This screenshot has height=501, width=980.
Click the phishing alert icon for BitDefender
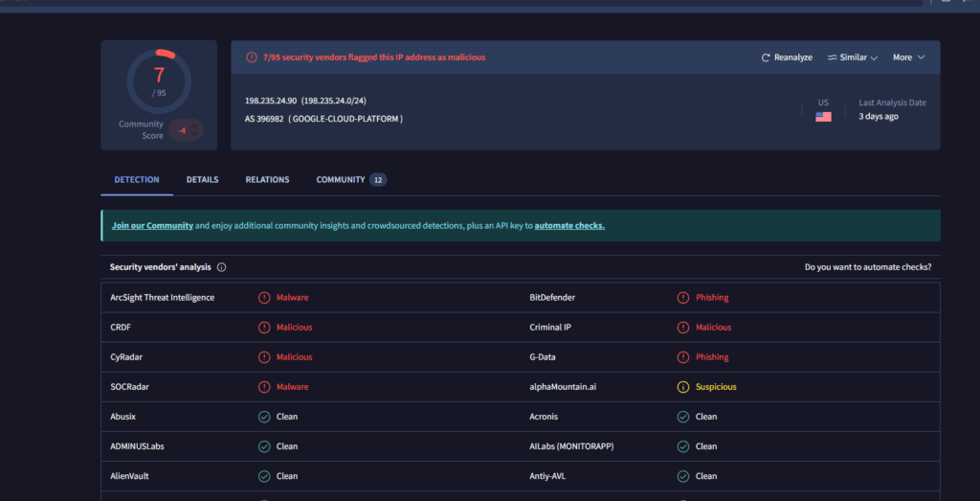coord(683,298)
